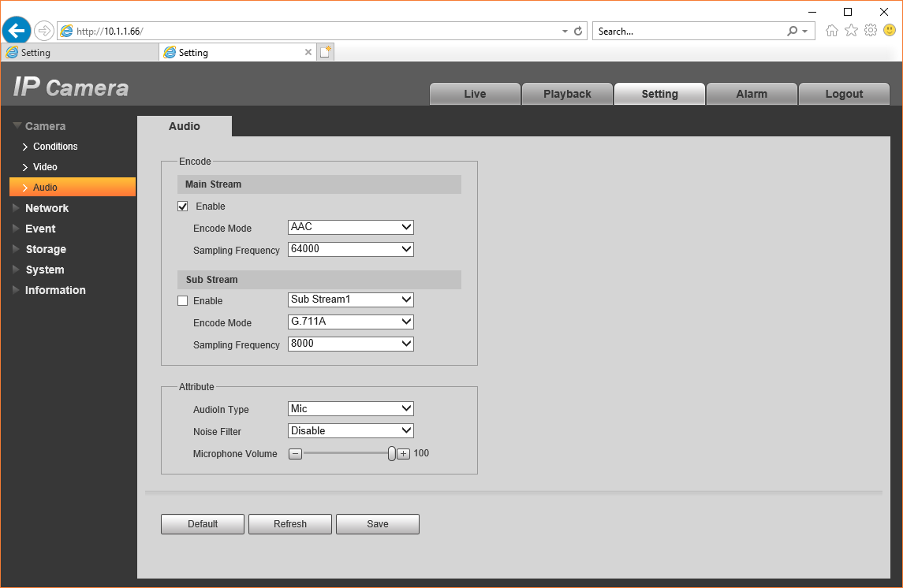Click the Save button
This screenshot has height=588, width=903.
[378, 524]
